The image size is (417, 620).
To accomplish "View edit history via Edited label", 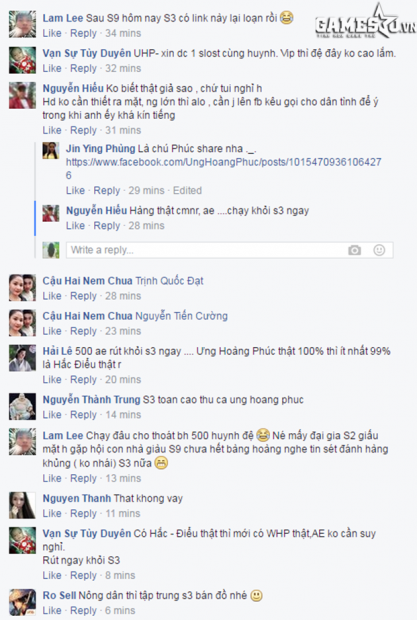I will pos(187,191).
